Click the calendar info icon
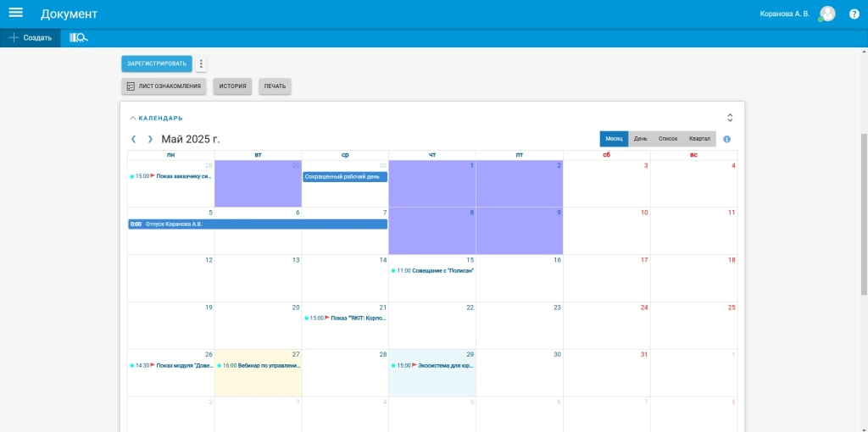This screenshot has width=868, height=432. point(727,139)
